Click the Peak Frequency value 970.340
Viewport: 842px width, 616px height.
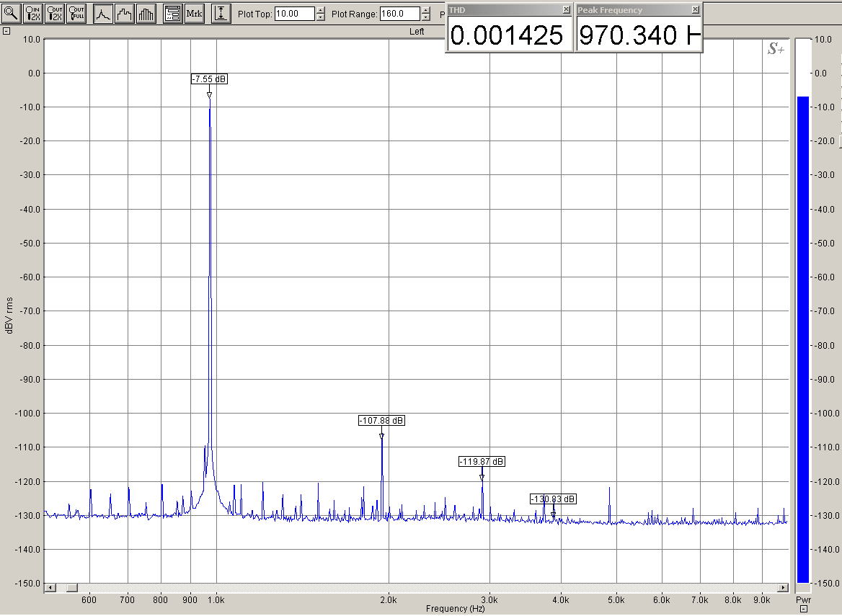tap(628, 35)
